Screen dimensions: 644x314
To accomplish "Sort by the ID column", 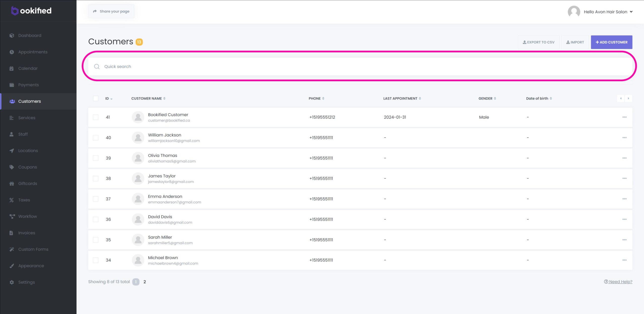I will pyautogui.click(x=109, y=99).
